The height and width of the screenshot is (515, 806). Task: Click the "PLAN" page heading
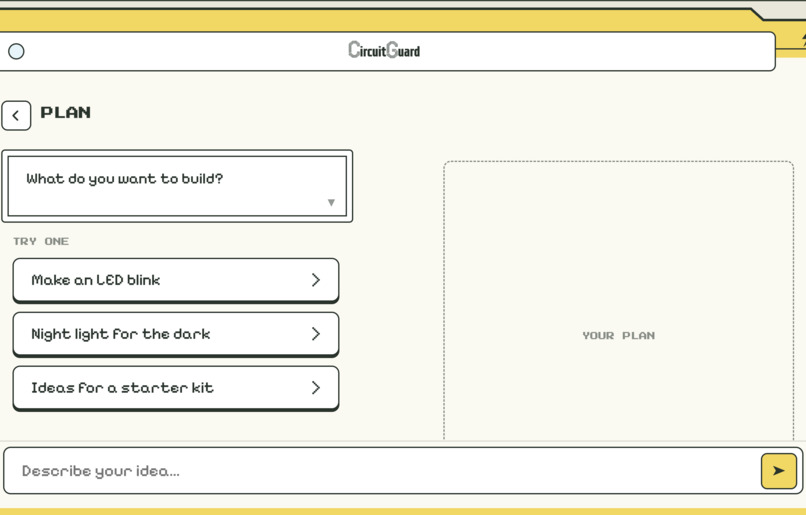tap(66, 113)
